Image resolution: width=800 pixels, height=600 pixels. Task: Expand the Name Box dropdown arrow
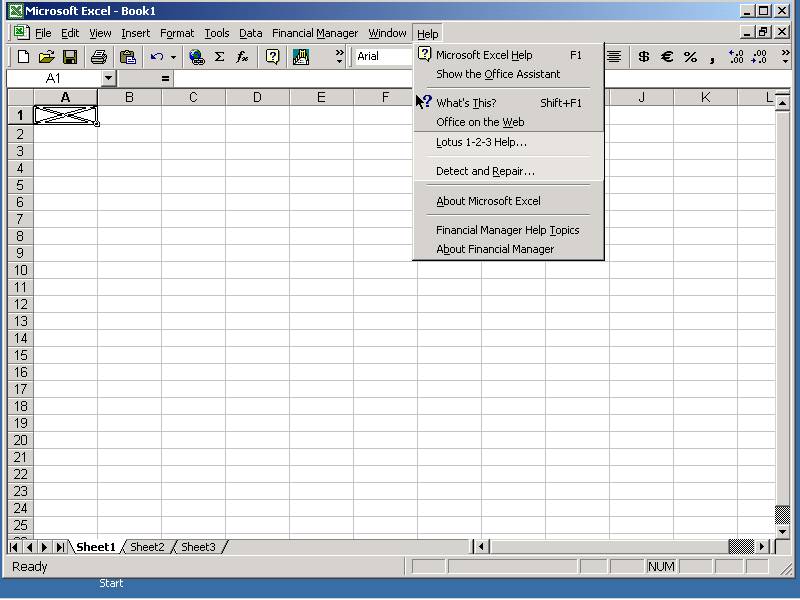tap(108, 78)
